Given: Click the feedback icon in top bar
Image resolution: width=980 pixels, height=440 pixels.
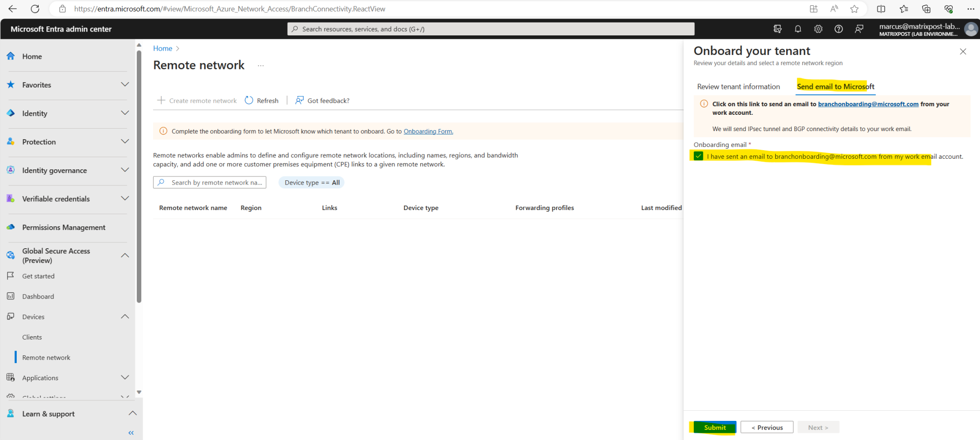Looking at the screenshot, I should [x=859, y=29].
